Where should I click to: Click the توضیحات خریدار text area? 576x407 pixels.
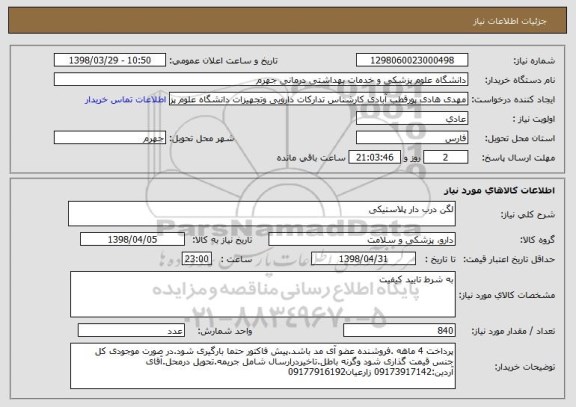[x=263, y=366]
